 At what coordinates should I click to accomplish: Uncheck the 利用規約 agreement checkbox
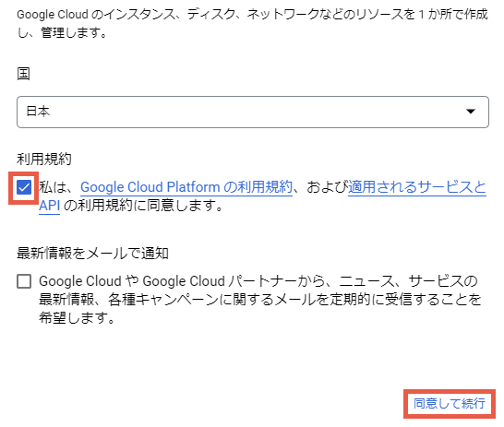[24, 187]
